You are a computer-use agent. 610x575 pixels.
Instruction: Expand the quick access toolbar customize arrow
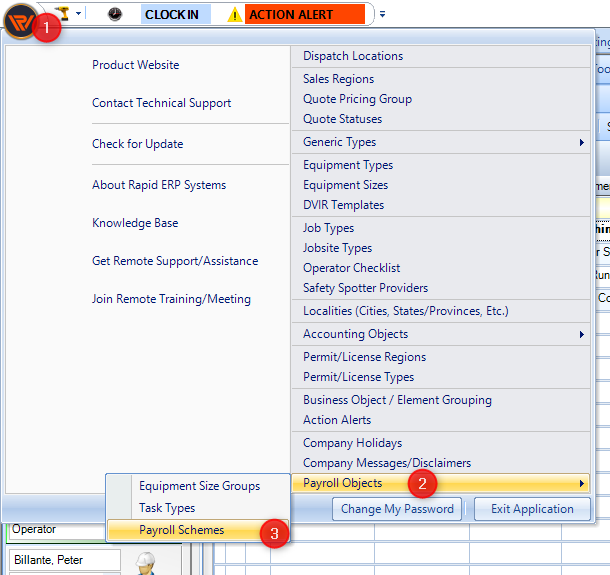click(382, 14)
